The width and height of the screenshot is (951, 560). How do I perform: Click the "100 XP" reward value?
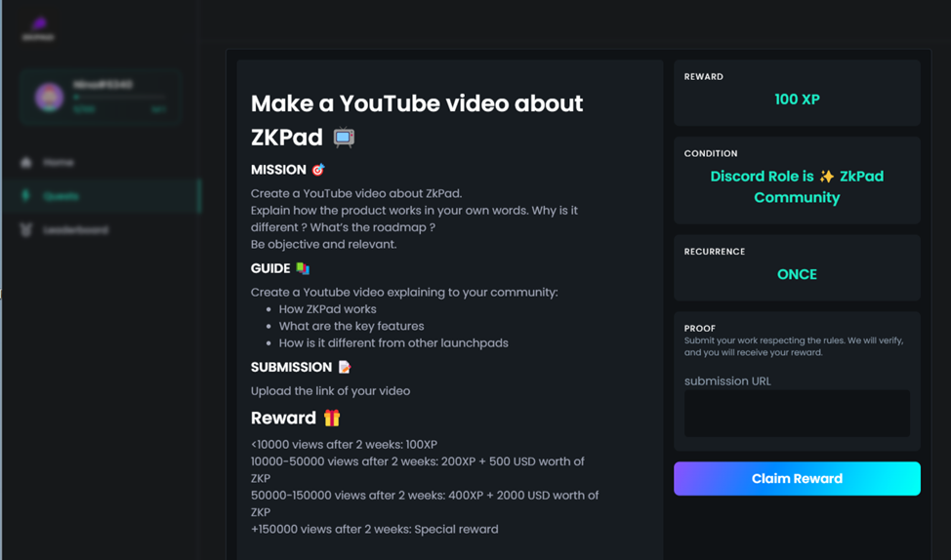tap(797, 100)
